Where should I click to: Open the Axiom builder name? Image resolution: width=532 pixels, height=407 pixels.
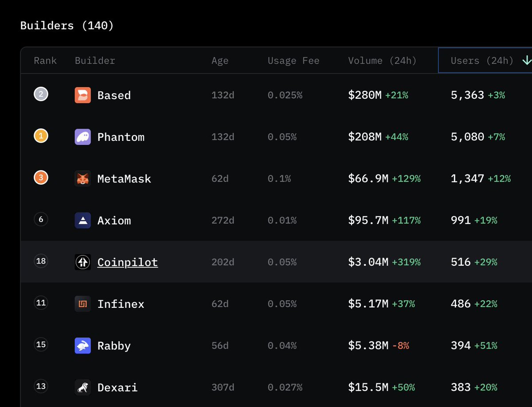(114, 221)
